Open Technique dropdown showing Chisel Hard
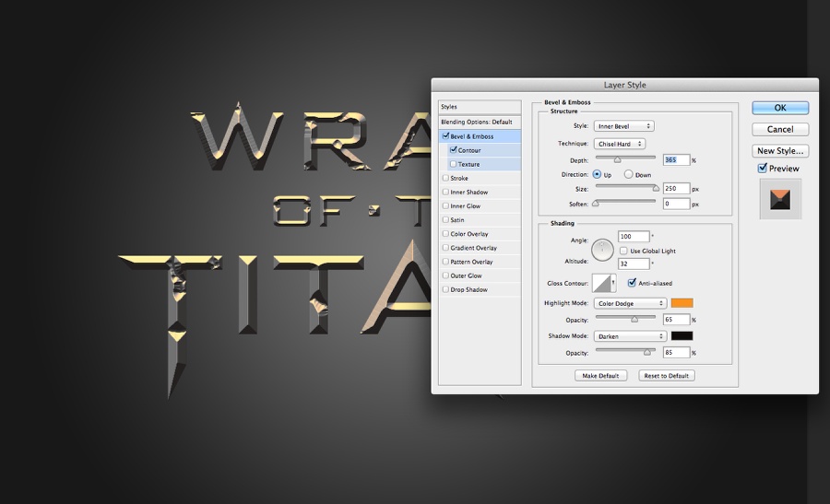 620,144
